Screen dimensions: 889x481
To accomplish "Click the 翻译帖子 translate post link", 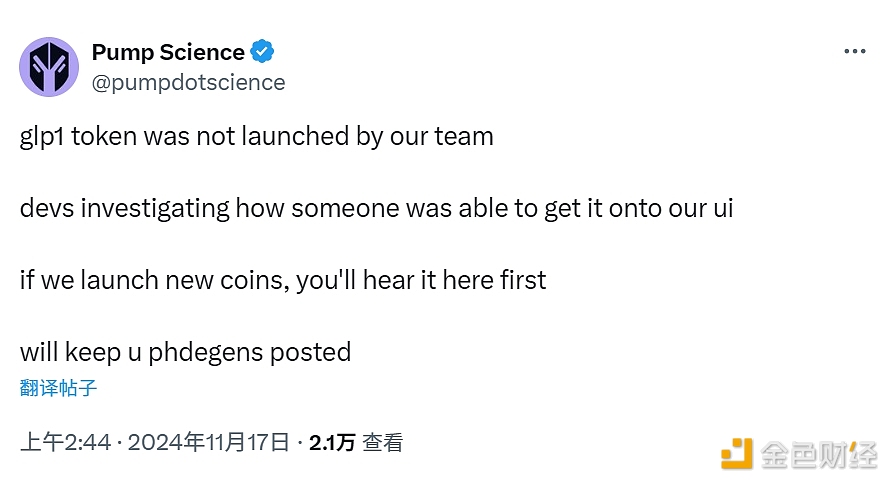I will pyautogui.click(x=59, y=388).
